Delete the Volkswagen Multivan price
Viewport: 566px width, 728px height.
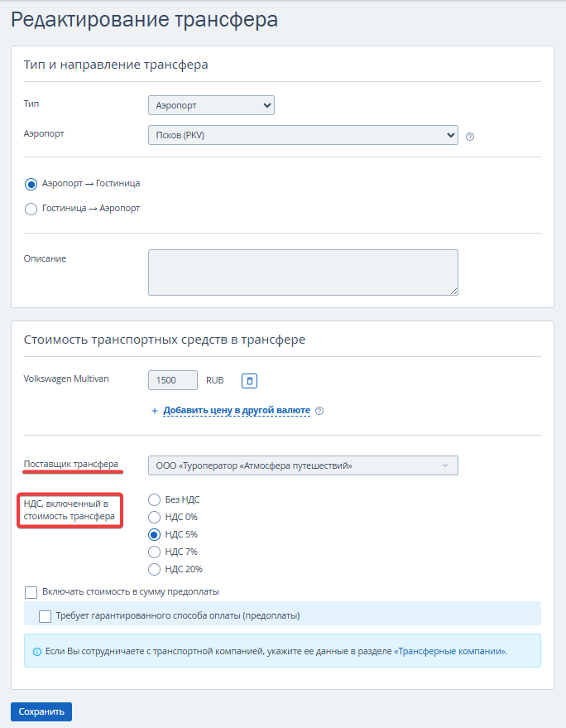click(250, 381)
